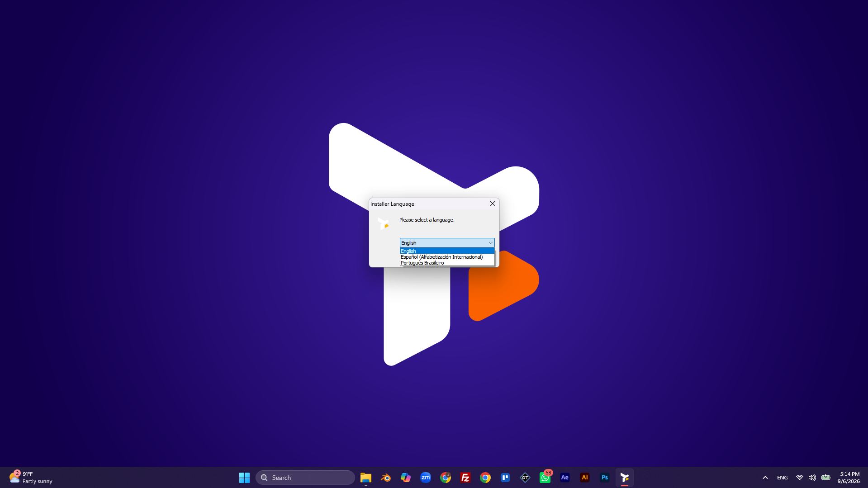The height and width of the screenshot is (488, 868).
Task: Select English in the language list
Action: (447, 251)
